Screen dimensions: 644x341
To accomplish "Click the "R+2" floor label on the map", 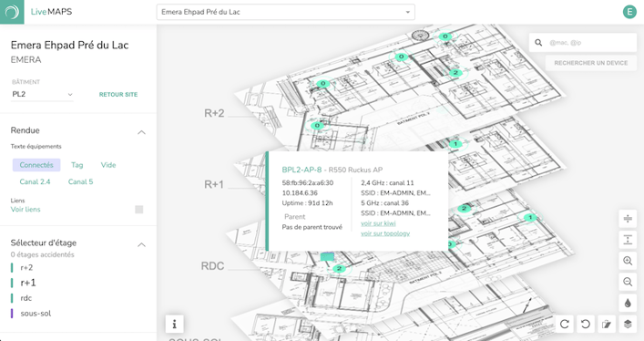I will point(214,113).
